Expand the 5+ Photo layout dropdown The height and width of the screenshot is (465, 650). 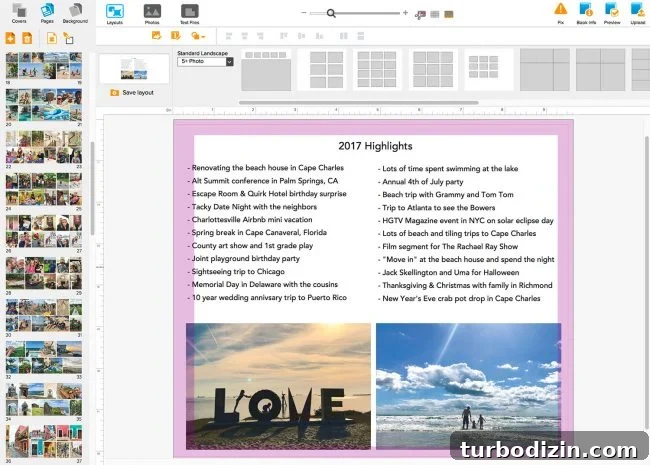pyautogui.click(x=229, y=61)
